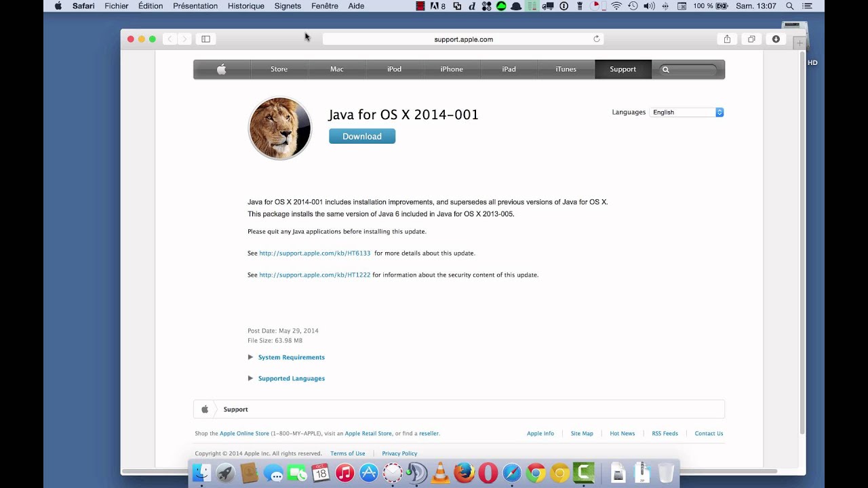Select the Support tab in Apple nav
This screenshot has height=488, width=868.
tap(623, 69)
